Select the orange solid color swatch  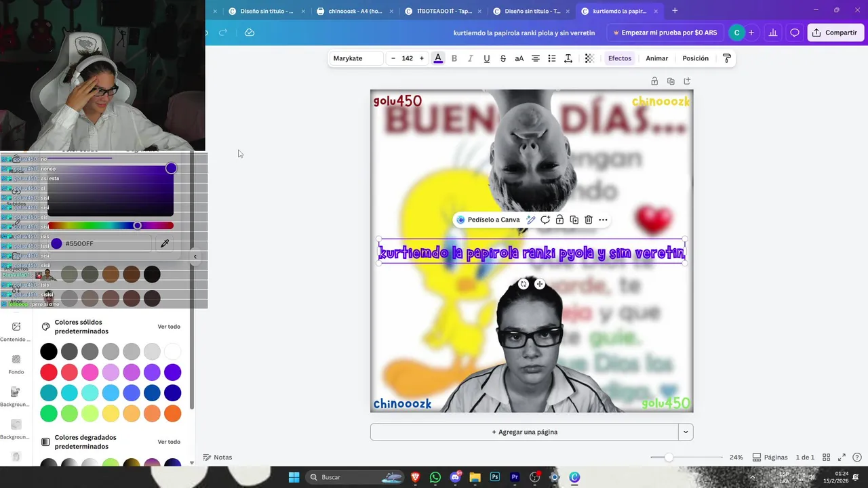(x=173, y=413)
